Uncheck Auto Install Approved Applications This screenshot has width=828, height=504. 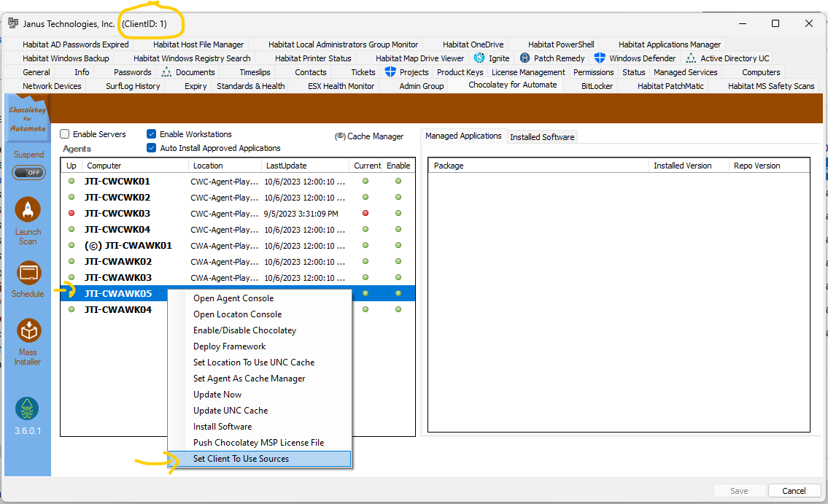[152, 148]
